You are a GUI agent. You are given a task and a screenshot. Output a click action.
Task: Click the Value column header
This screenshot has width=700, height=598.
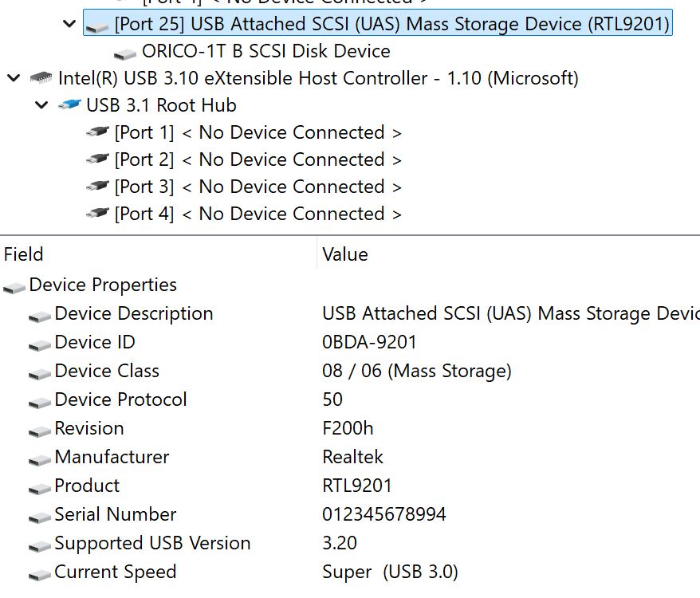pyautogui.click(x=345, y=254)
